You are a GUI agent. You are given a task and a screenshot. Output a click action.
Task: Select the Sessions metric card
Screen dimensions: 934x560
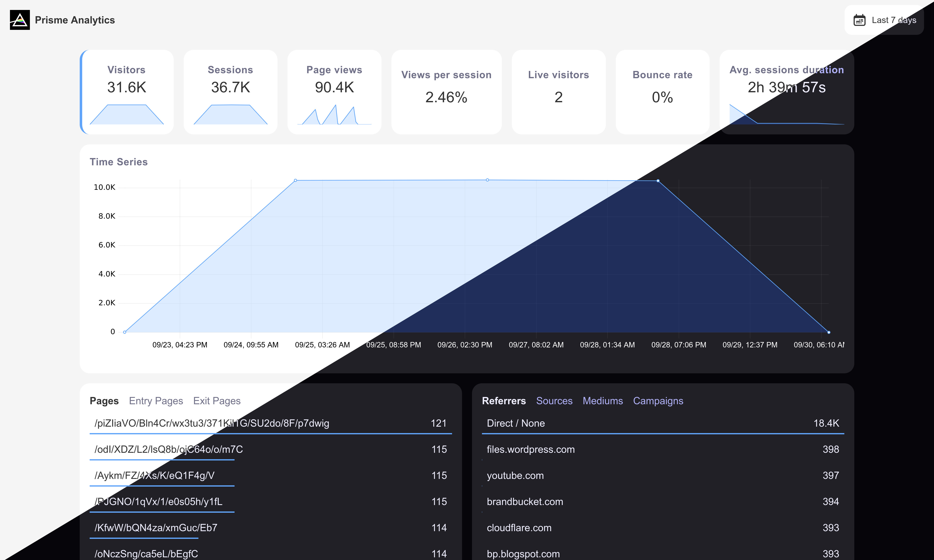point(230,92)
